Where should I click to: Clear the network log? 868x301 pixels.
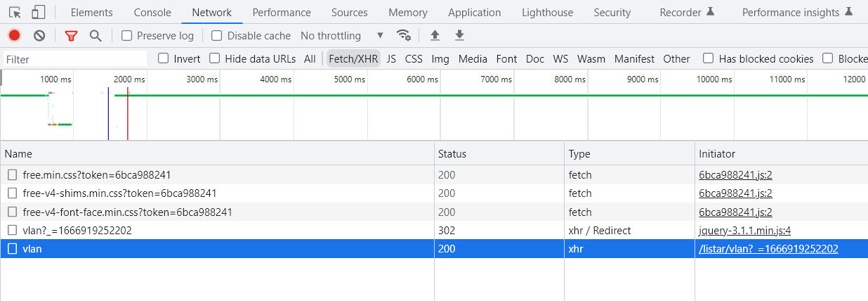[x=39, y=35]
